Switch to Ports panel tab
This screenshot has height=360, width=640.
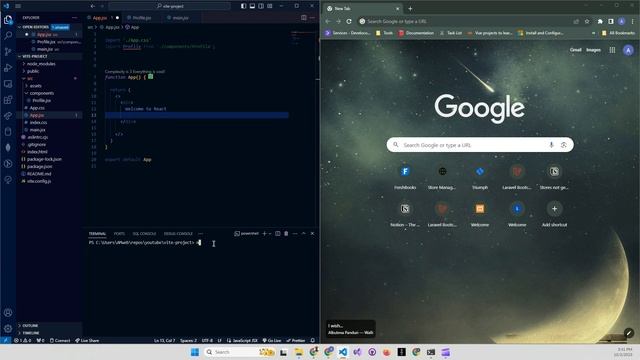(119, 234)
